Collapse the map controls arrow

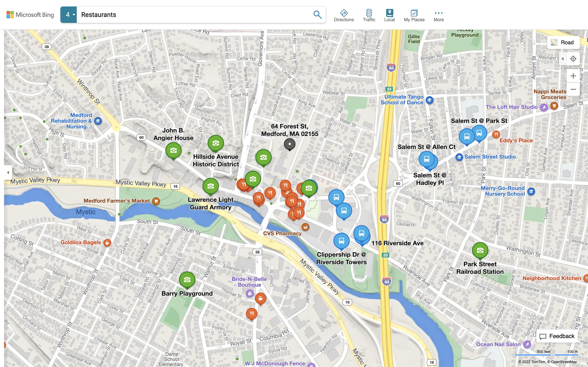point(562,59)
